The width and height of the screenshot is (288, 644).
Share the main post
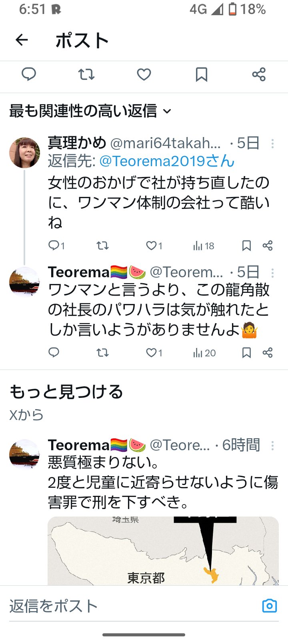coord(259,74)
